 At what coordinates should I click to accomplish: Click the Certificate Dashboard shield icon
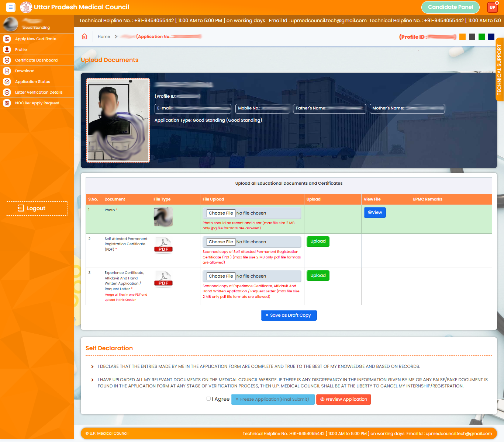click(x=7, y=60)
